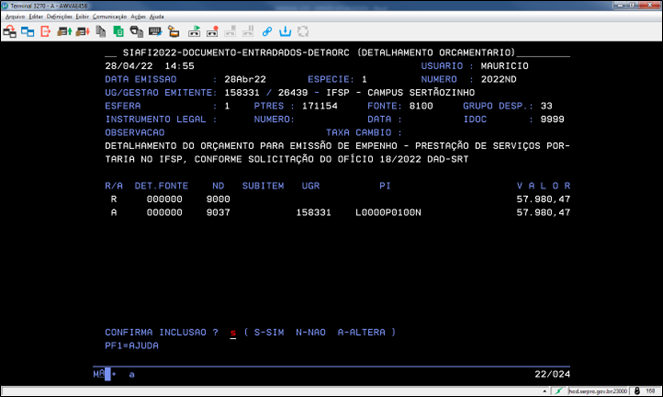Click the play macro icon
The width and height of the screenshot is (663, 397).
(194, 31)
